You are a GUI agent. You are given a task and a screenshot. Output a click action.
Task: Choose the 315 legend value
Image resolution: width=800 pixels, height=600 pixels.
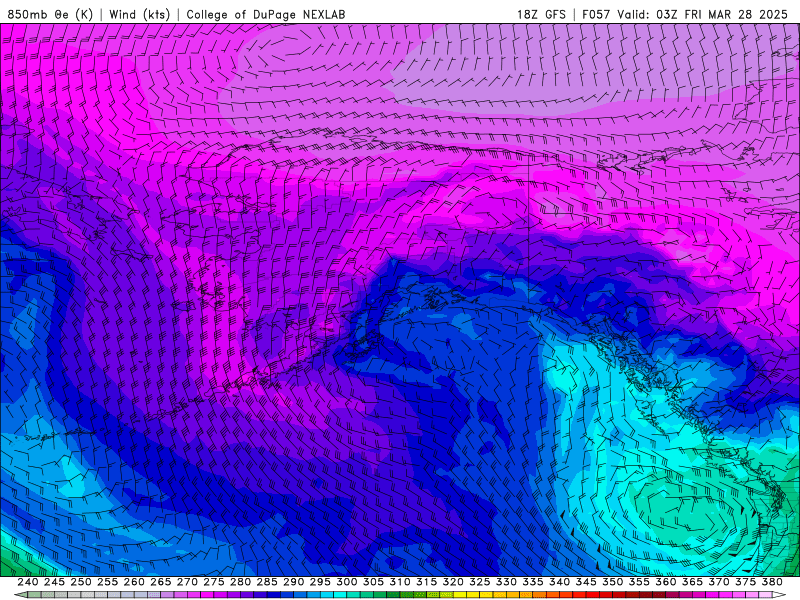click(427, 582)
